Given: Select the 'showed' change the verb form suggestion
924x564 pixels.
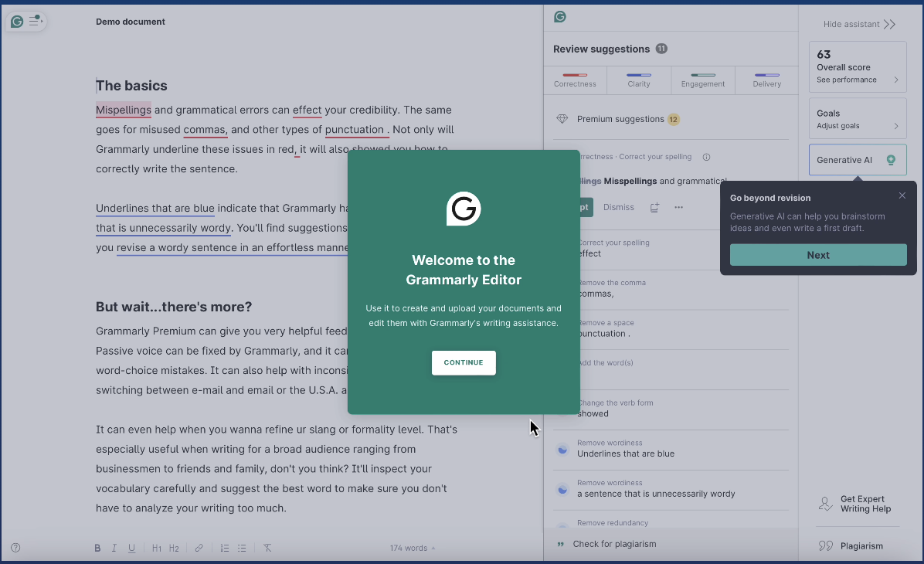Looking at the screenshot, I should 671,409.
